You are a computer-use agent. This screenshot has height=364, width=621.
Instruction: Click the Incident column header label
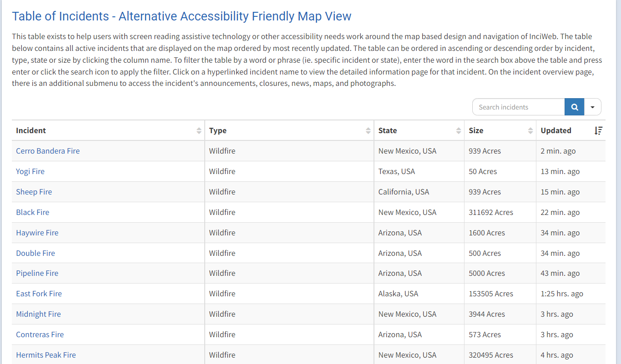click(31, 130)
